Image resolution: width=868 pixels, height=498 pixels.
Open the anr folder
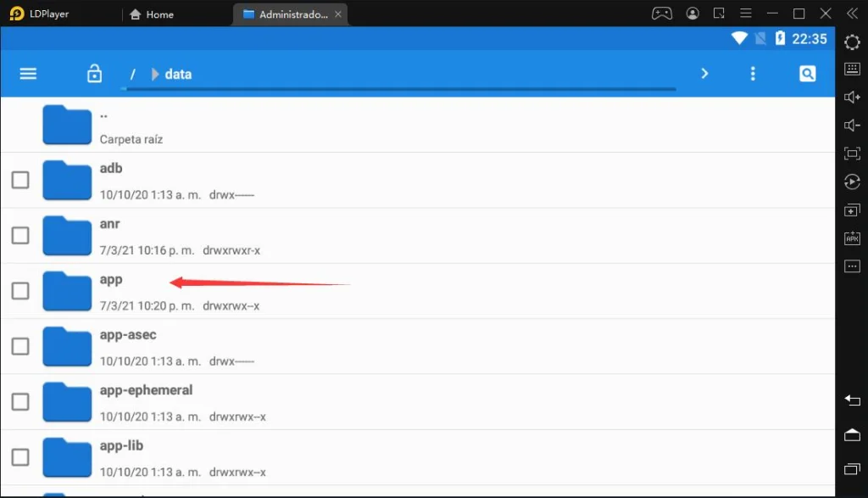[417, 236]
